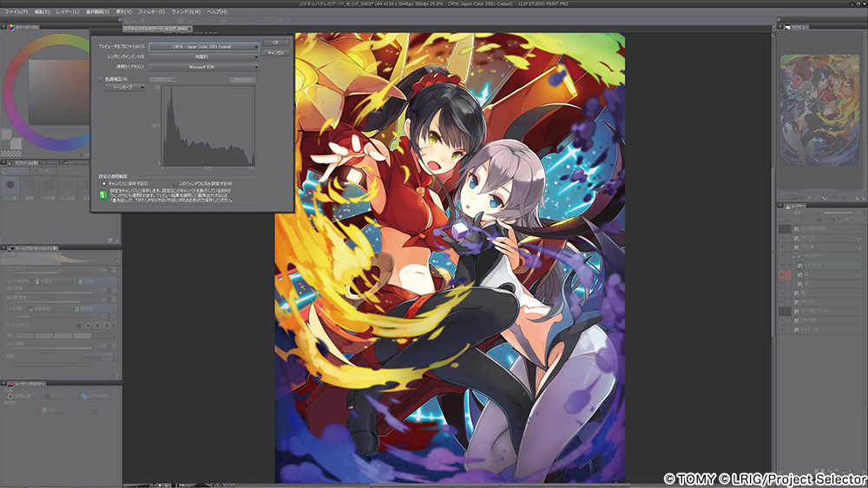Open the preview profile dropdown showing CMYK Japan Color 2001 Coated
The width and height of the screenshot is (868, 488).
point(204,47)
